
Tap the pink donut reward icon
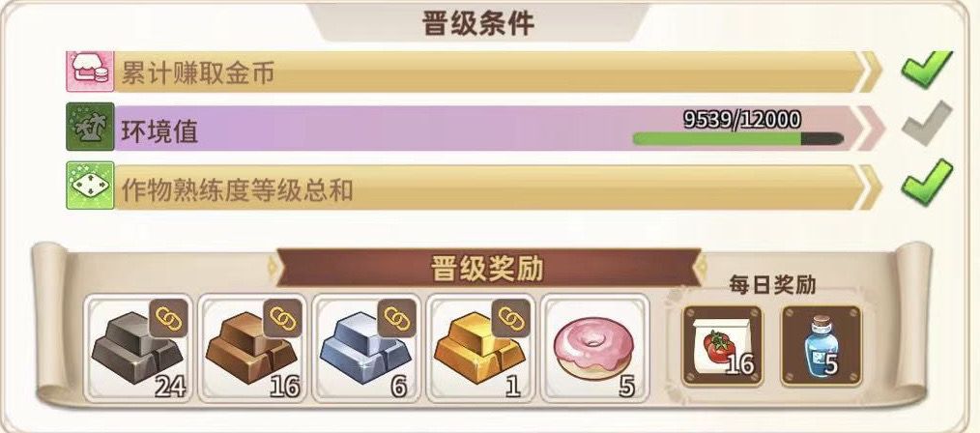[x=594, y=349]
